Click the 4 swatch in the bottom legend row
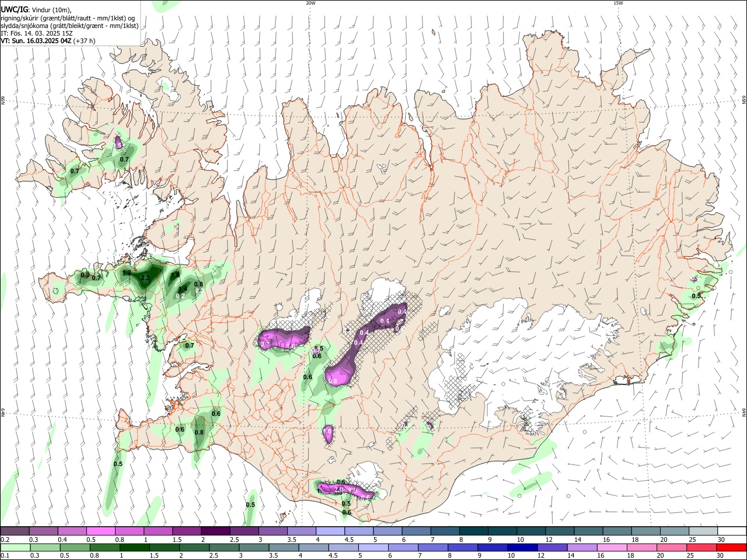The height and width of the screenshot is (560, 747). [313, 547]
